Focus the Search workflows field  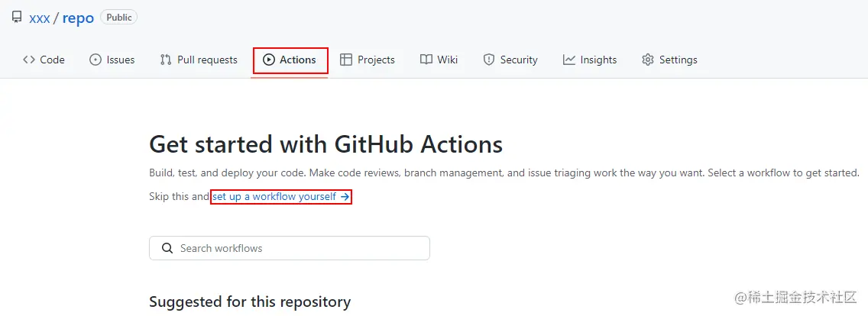290,248
